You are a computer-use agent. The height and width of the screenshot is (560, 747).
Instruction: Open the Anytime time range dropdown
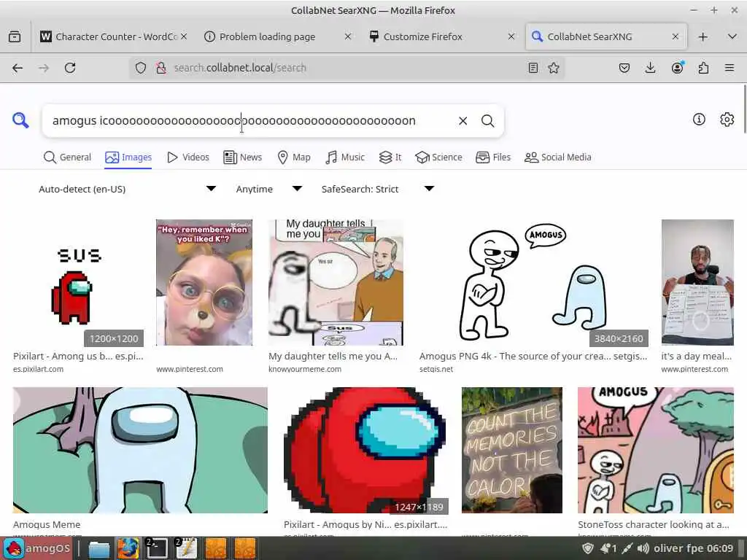[269, 189]
